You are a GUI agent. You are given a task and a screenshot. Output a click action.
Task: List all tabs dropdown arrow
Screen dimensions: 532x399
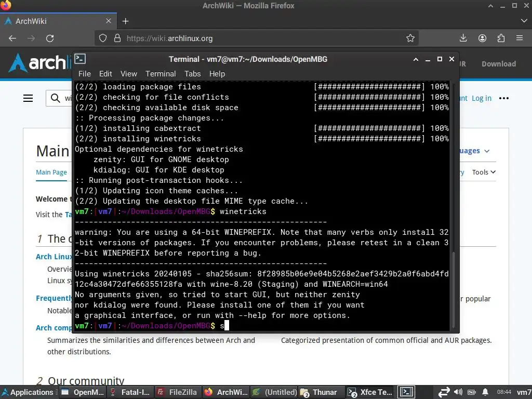(524, 21)
